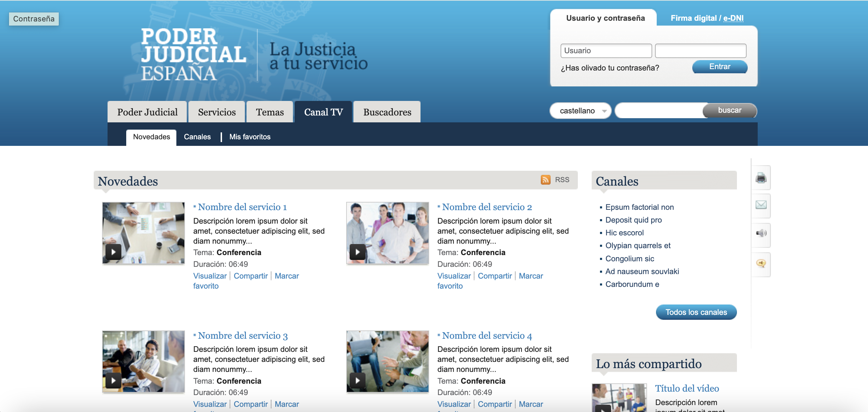The width and height of the screenshot is (868, 412).
Task: Click the speaker audio icon
Action: pos(761,233)
